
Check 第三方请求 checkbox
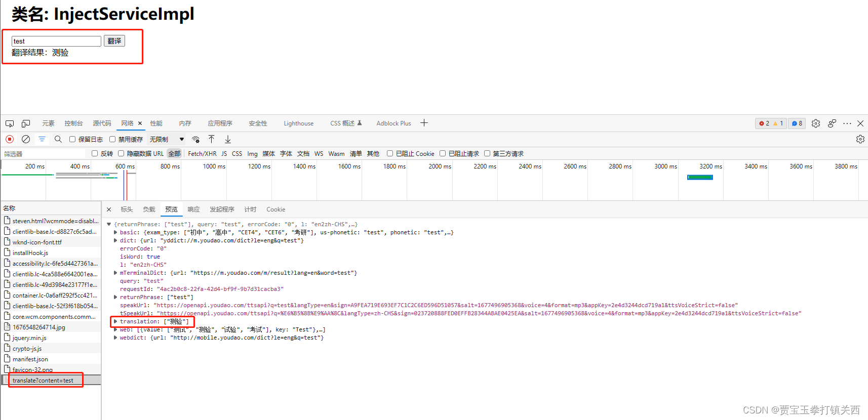point(487,153)
